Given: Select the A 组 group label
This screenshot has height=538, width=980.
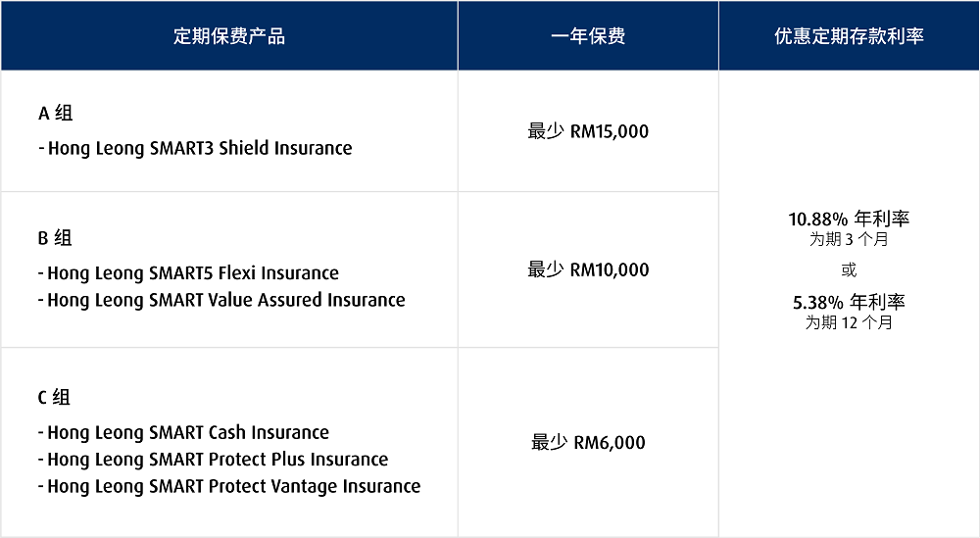Looking at the screenshot, I should pyautogui.click(x=56, y=113).
